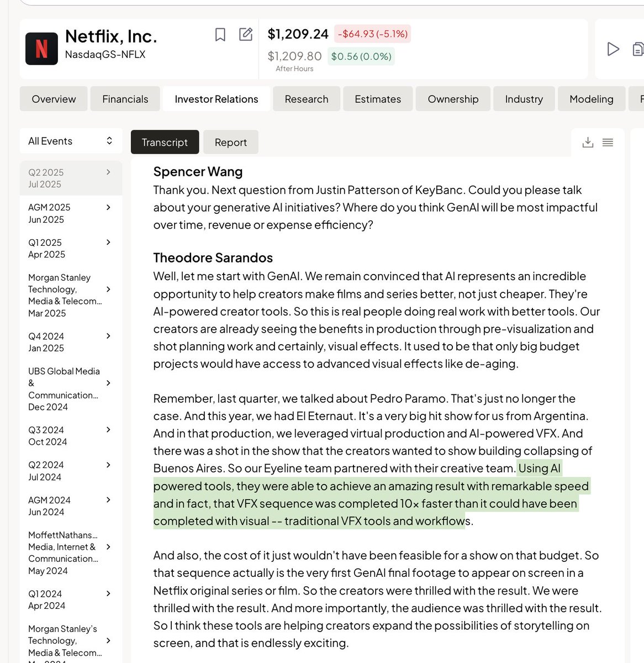Click the green highlighted AI tools passage
Image resolution: width=644 pixels, height=663 pixels.
(371, 495)
